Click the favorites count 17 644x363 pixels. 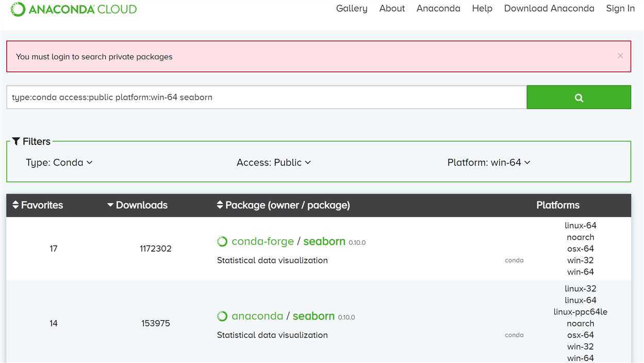54,249
